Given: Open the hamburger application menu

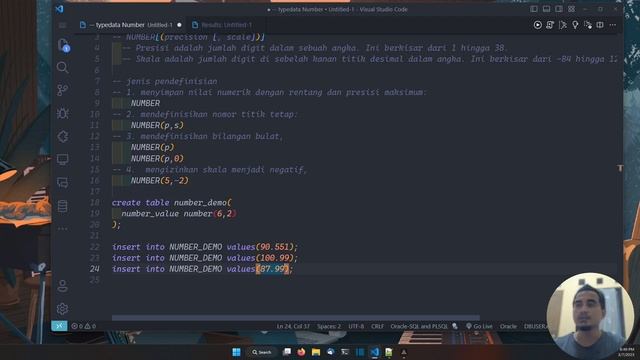Looking at the screenshot, I should coord(62,25).
